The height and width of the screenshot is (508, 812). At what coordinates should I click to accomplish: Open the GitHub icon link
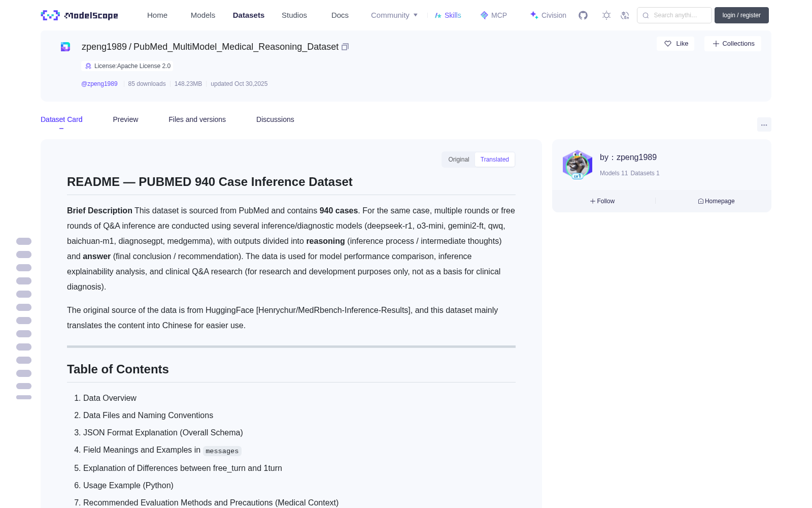(583, 15)
